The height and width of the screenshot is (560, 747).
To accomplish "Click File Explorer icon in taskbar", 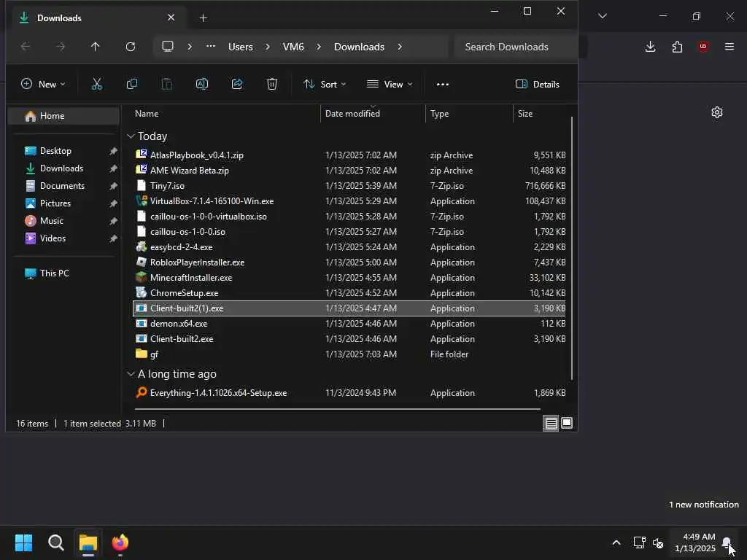I will [88, 542].
